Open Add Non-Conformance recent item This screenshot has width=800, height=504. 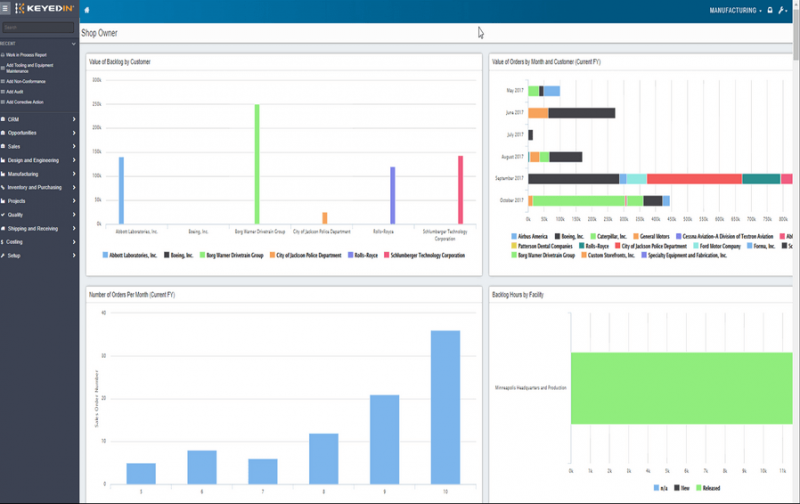point(26,81)
